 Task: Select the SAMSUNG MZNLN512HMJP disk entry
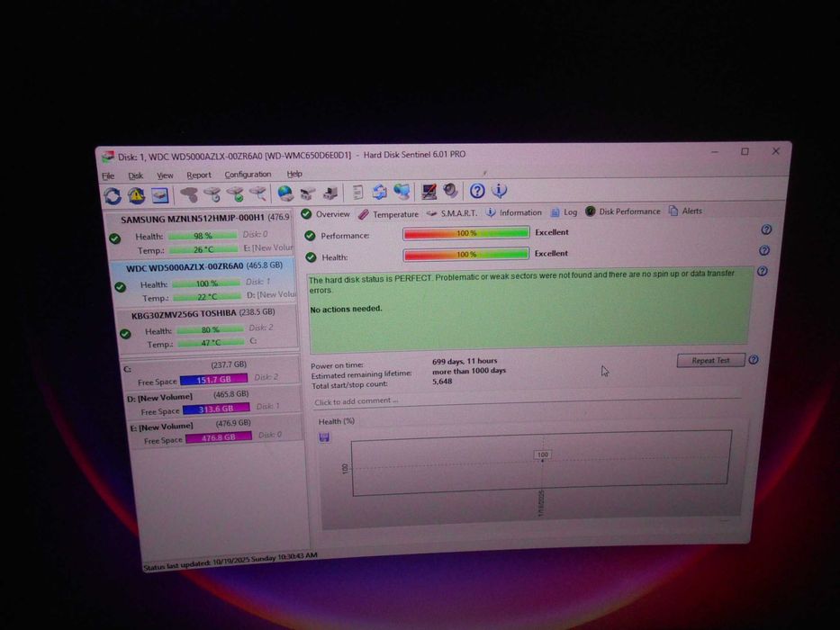tap(201, 235)
